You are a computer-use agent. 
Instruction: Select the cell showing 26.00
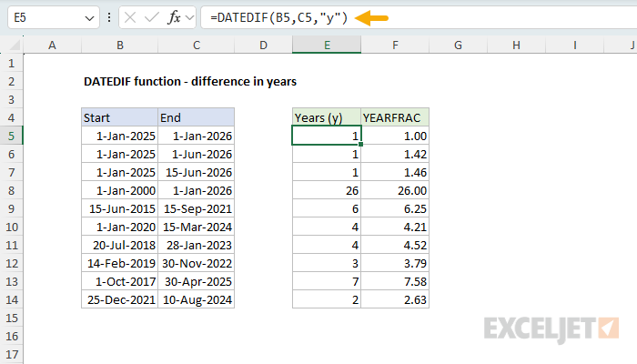click(395, 190)
